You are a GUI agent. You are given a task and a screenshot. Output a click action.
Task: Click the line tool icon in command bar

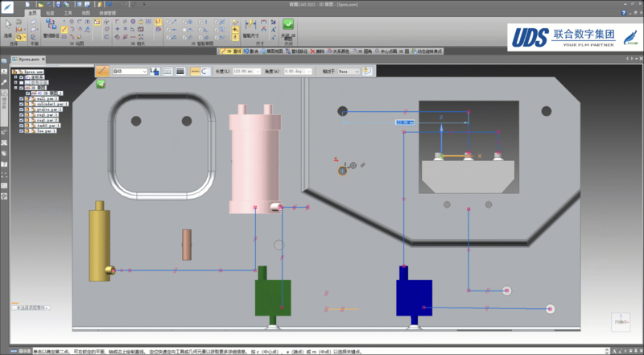pyautogui.click(x=102, y=71)
